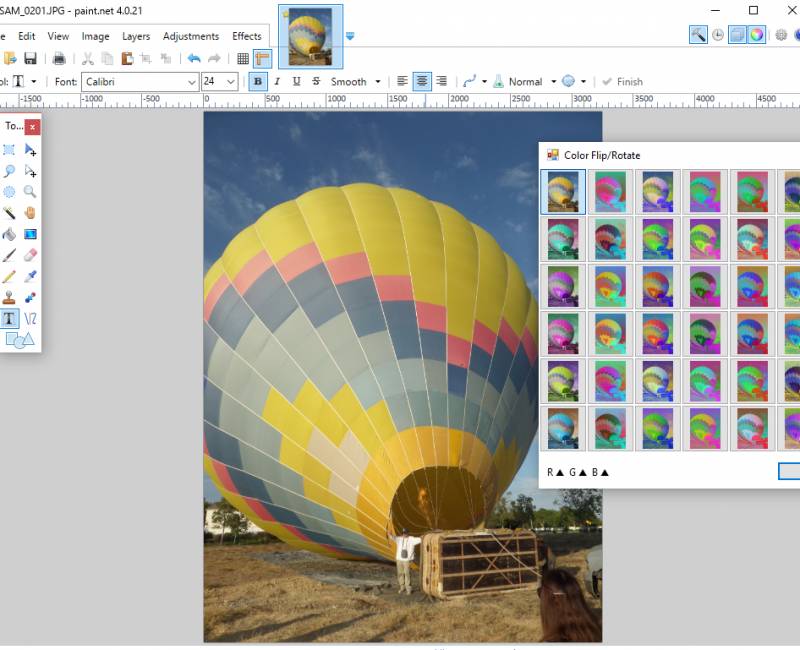The image size is (800, 650).
Task: Toggle the Colors window button
Action: pyautogui.click(x=757, y=35)
